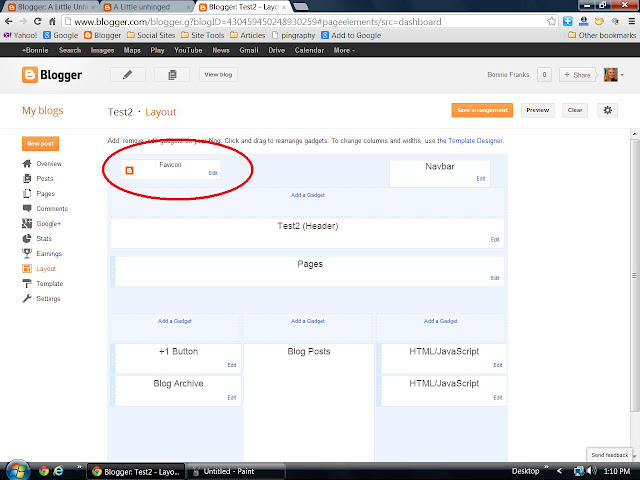Open Template Designer link
640x480 pixels.
pyautogui.click(x=476, y=141)
